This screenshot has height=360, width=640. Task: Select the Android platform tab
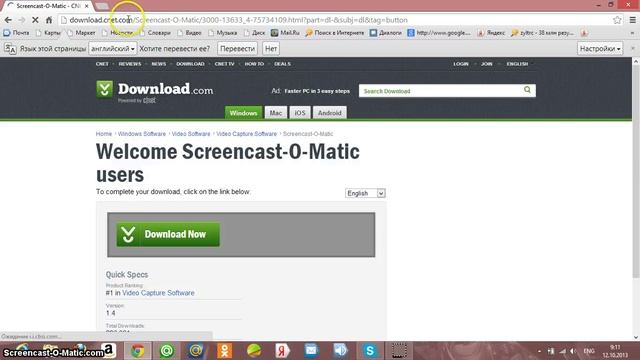329,113
